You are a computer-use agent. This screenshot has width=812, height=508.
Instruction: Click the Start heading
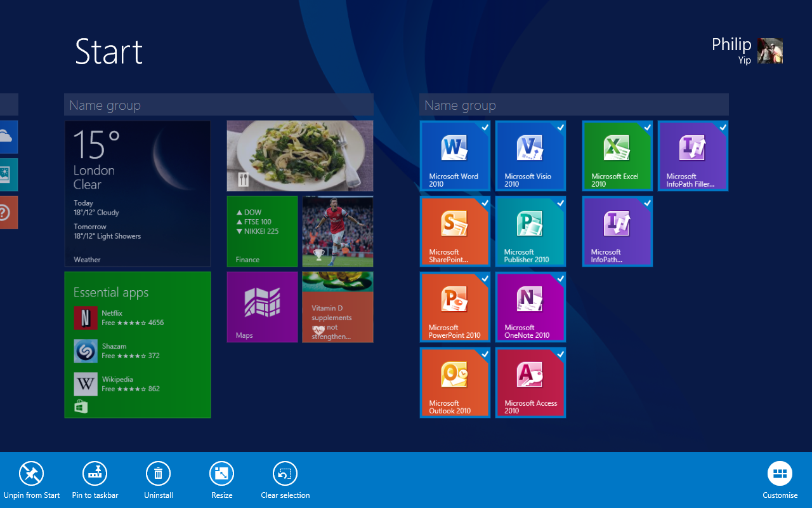click(108, 51)
